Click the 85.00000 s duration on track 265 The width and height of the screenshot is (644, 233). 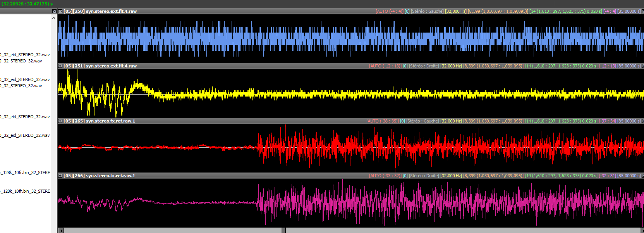pos(629,121)
